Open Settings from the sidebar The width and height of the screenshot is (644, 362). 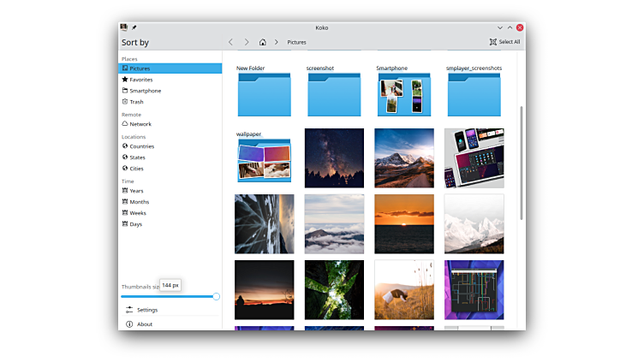click(x=146, y=310)
